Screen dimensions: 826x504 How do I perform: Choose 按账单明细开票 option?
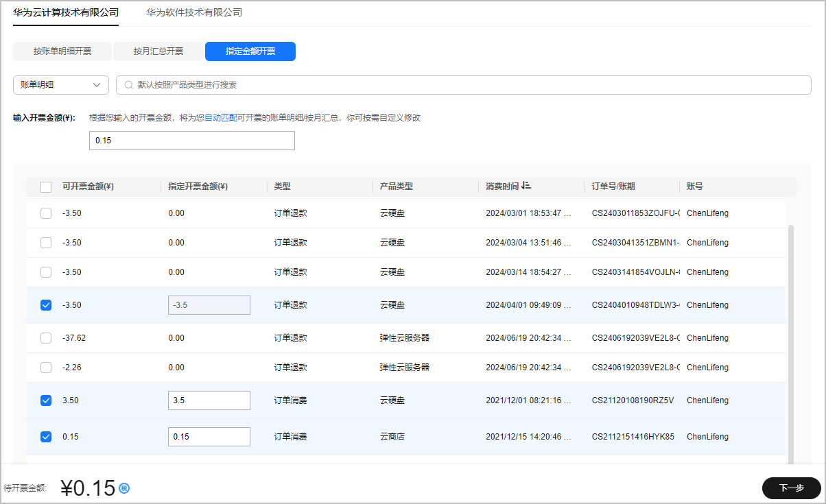62,51
